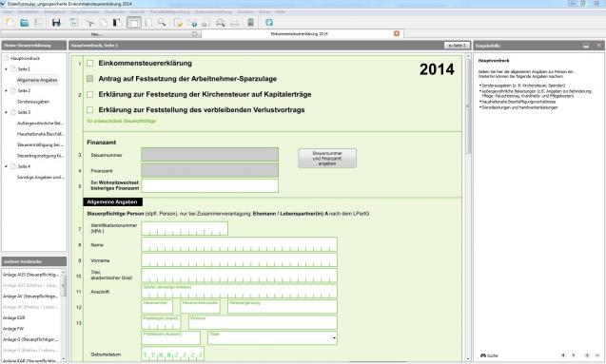Switch to Einkommensteuererklärung 2014 tab

(x=299, y=34)
